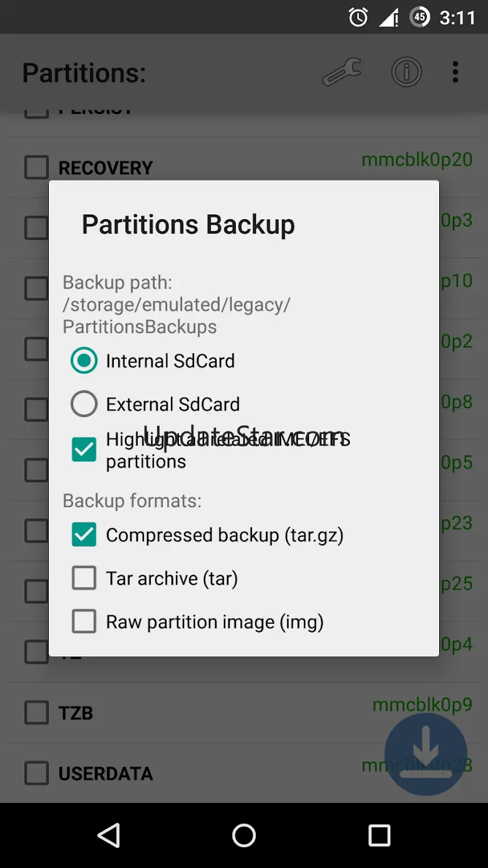
Task: Enable Tar archive (tar) format
Action: click(x=84, y=578)
